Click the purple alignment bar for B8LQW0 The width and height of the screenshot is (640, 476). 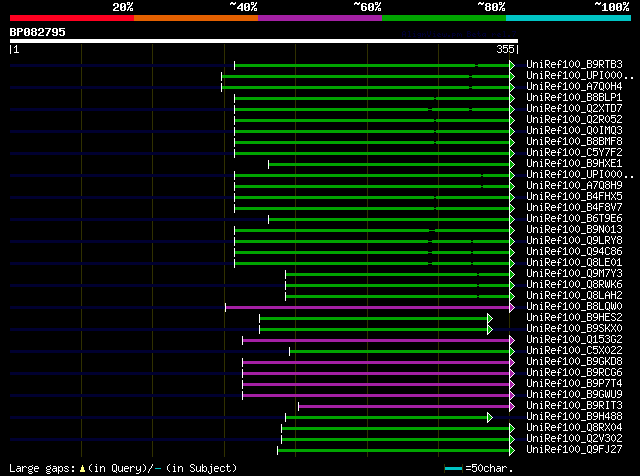pyautogui.click(x=367, y=307)
